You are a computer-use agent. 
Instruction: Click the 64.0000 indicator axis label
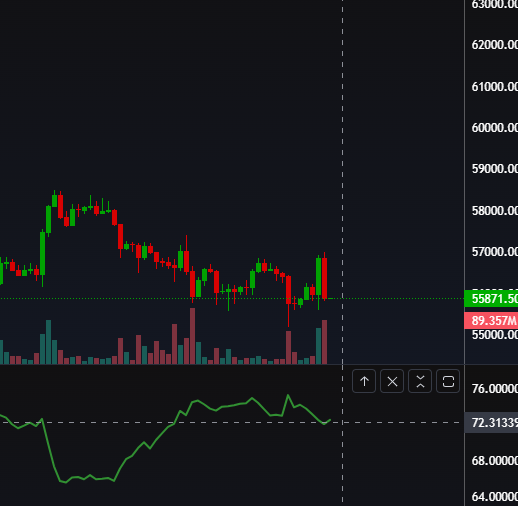pos(495,497)
